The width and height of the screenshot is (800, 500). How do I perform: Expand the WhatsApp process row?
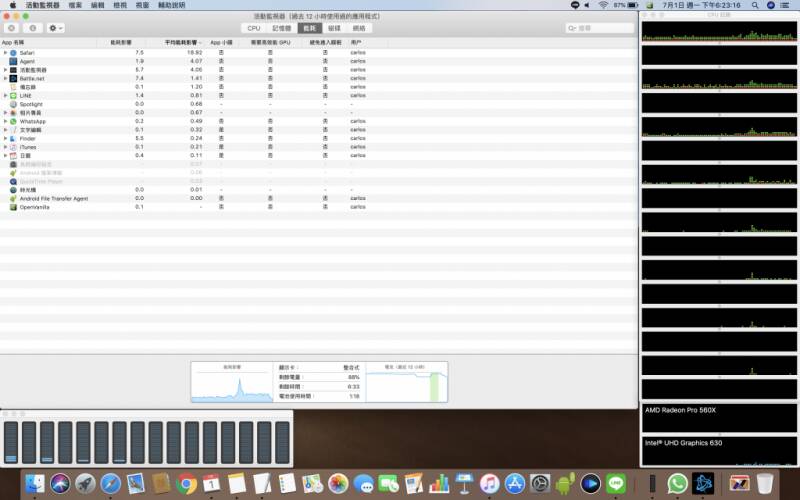click(x=5, y=121)
